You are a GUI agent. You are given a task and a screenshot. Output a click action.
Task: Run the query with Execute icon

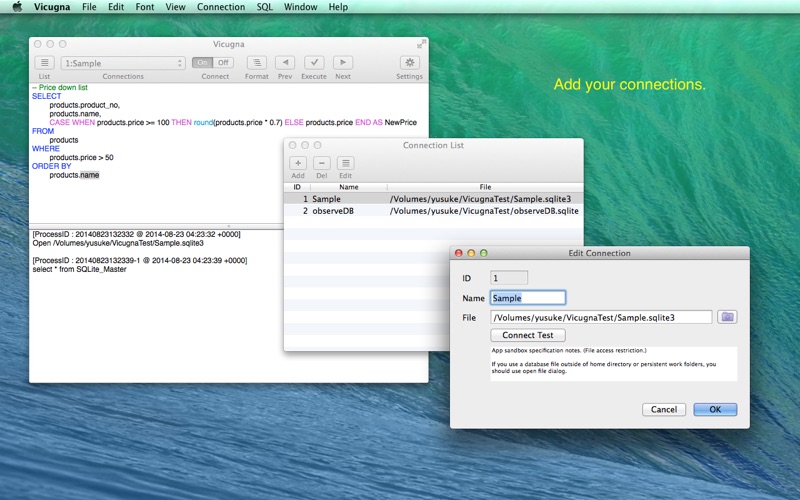pyautogui.click(x=314, y=63)
